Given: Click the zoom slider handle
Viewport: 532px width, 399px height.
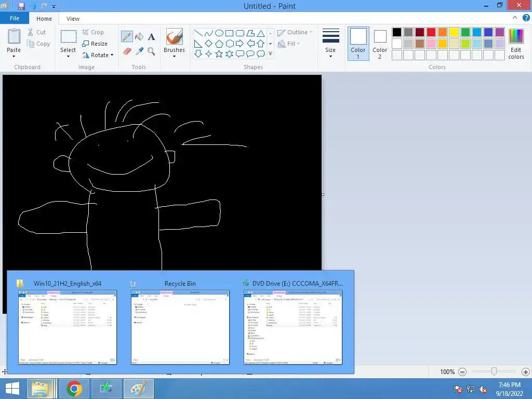Looking at the screenshot, I should click(494, 372).
